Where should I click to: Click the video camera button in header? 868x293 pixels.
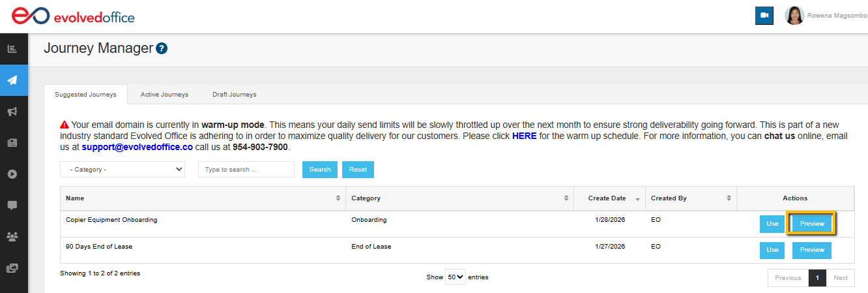(x=764, y=16)
